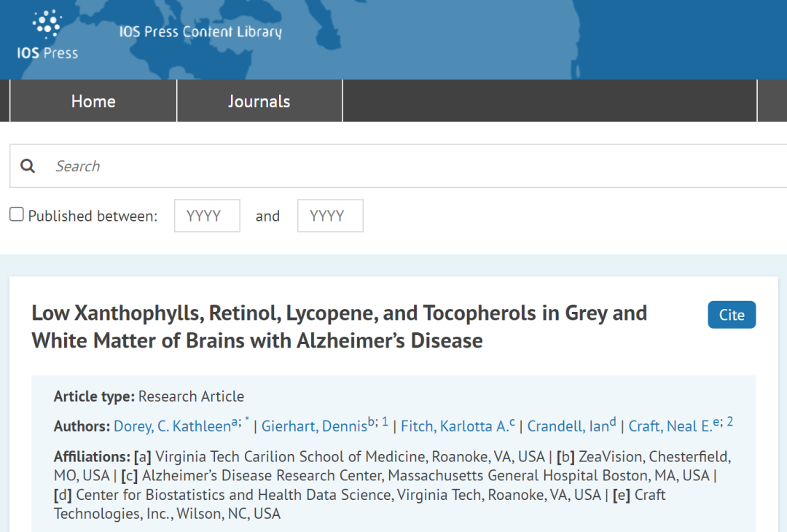This screenshot has height=532, width=787.
Task: Open the IOS Press Content Library header link
Action: (200, 32)
